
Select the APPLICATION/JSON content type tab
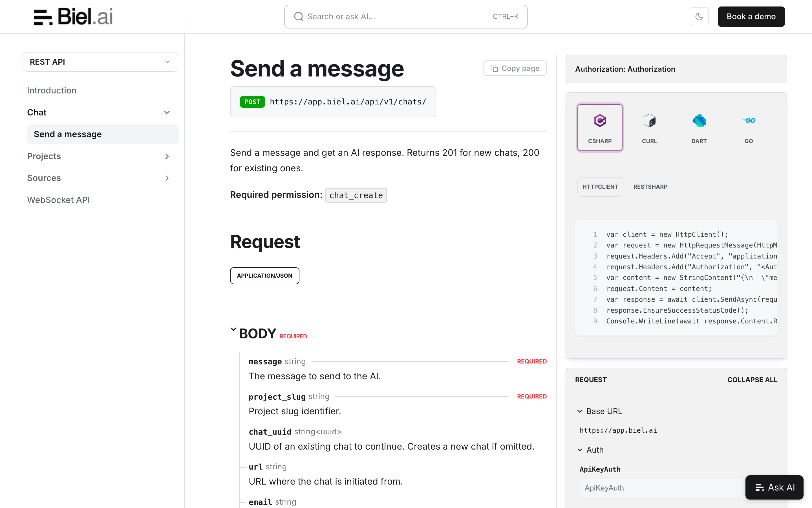click(x=264, y=275)
